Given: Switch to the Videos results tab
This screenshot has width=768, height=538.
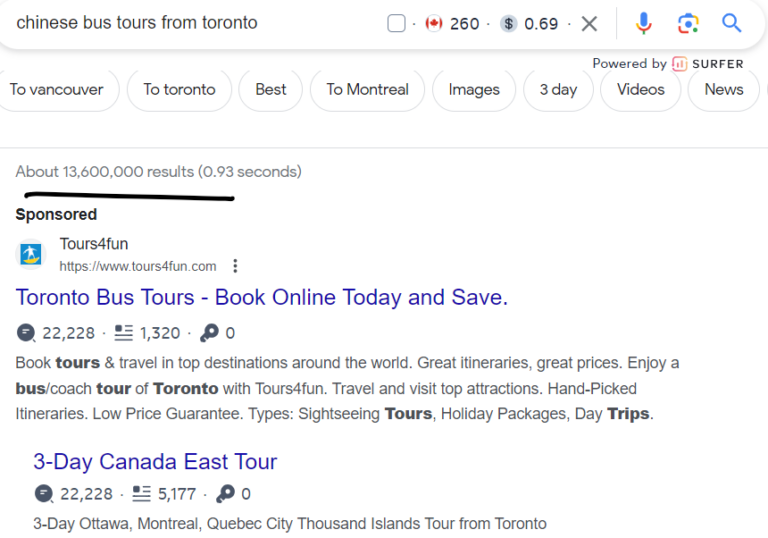Looking at the screenshot, I should pos(640,90).
